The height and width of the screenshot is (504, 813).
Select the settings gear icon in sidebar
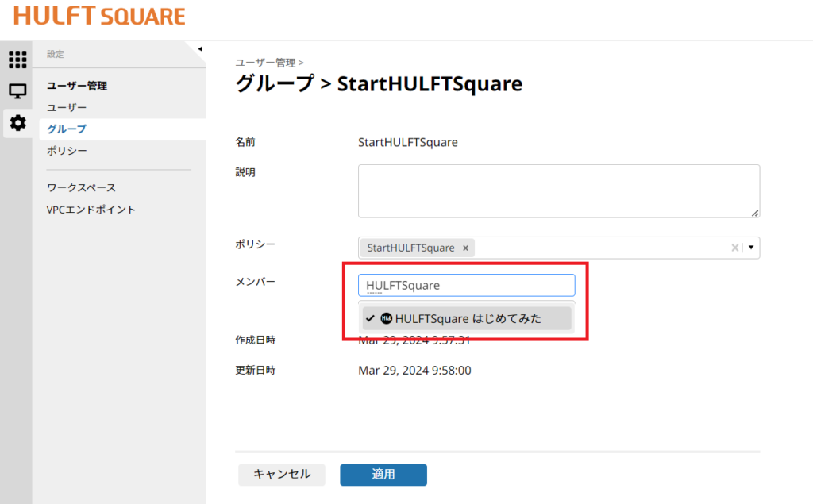coord(17,123)
